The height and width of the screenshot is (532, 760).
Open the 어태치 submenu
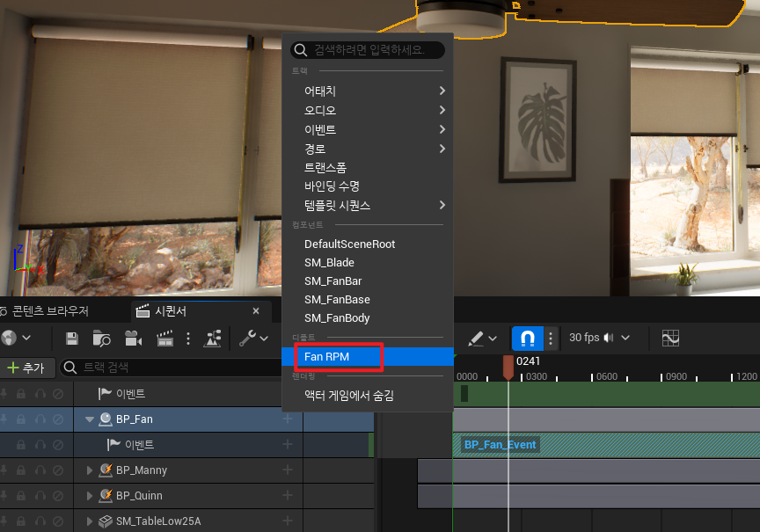[368, 91]
